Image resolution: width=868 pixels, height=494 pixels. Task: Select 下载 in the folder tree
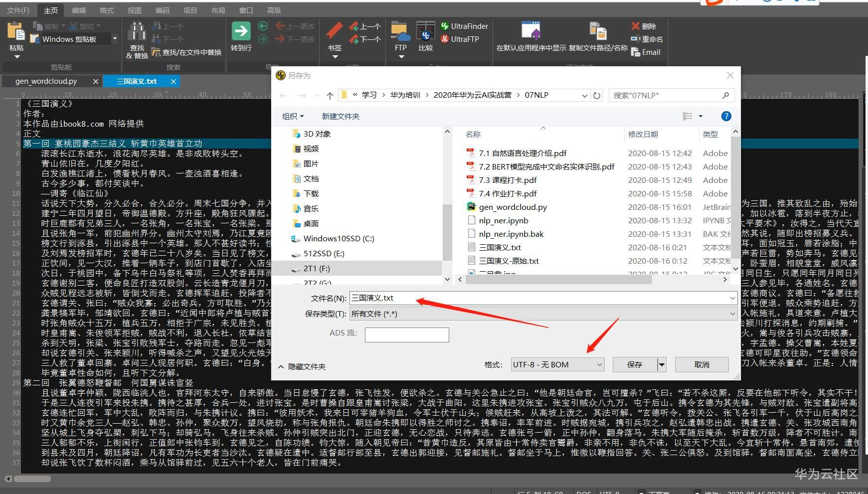(311, 193)
